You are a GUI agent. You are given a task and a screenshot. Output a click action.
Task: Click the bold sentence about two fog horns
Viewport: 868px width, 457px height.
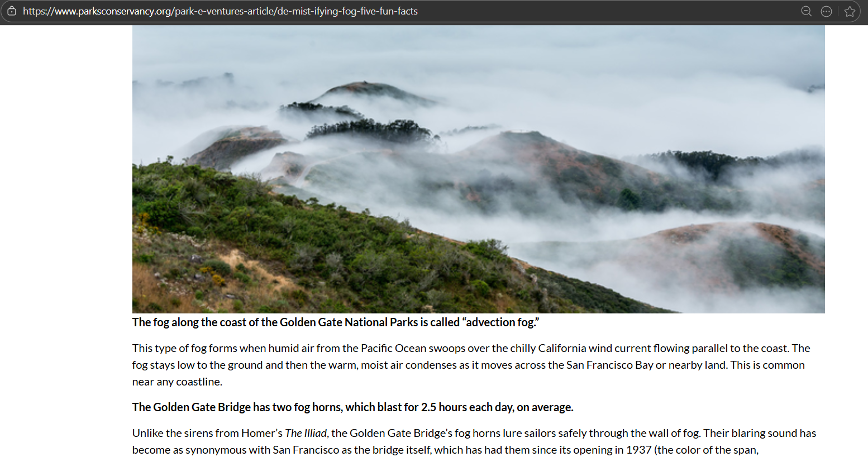[353, 407]
